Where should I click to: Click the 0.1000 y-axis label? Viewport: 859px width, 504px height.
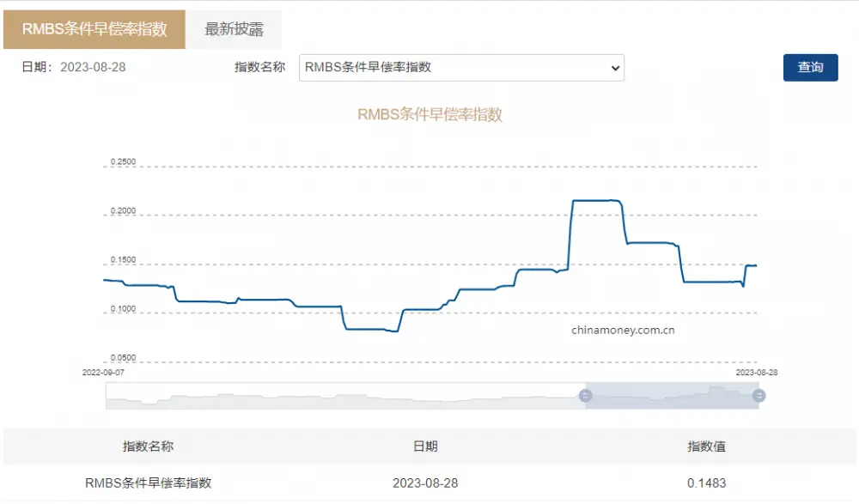point(123,308)
